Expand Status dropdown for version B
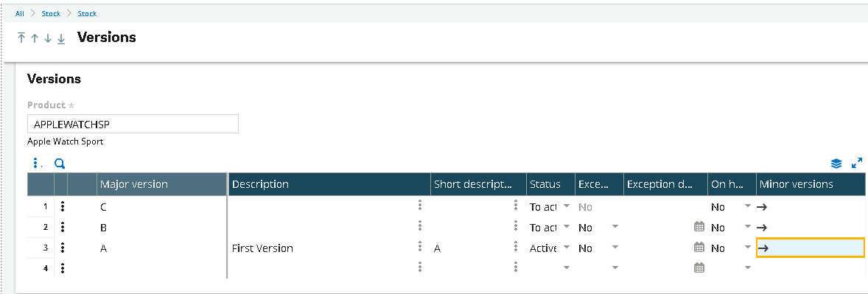Image resolution: width=868 pixels, height=294 pixels. pyautogui.click(x=567, y=227)
